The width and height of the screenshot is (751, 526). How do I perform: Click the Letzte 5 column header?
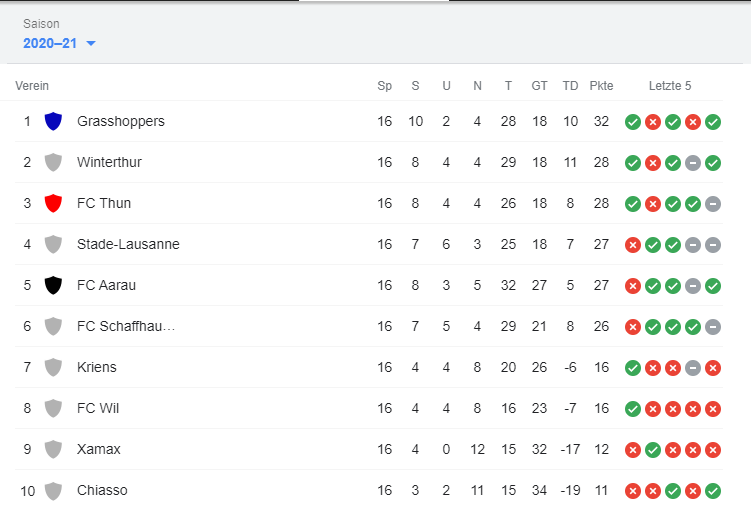coord(670,86)
